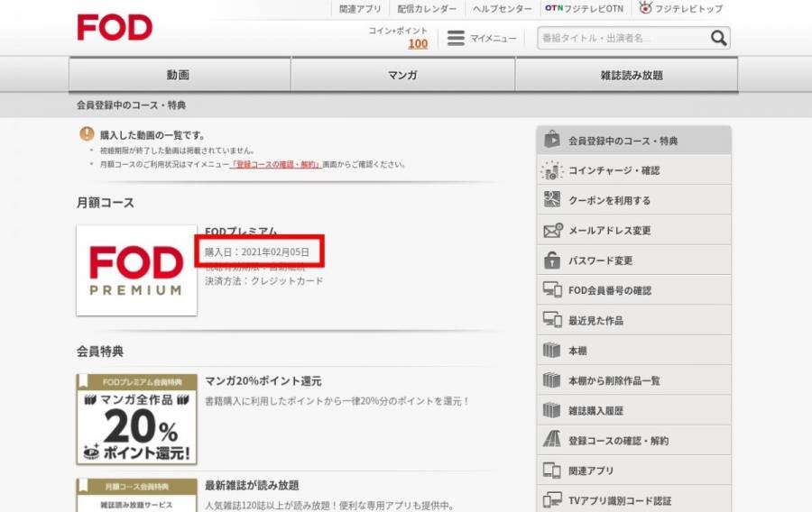Viewport: 812px width, 512px height.
Task: Click the 会員登録中のコース・特典 sidebar icon
Action: tap(552, 140)
